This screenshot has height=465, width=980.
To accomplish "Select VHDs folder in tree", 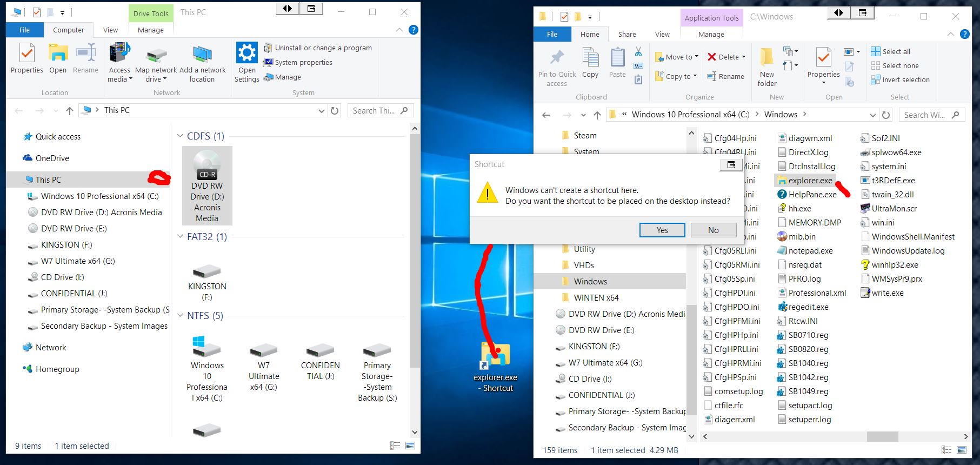I will click(x=577, y=265).
